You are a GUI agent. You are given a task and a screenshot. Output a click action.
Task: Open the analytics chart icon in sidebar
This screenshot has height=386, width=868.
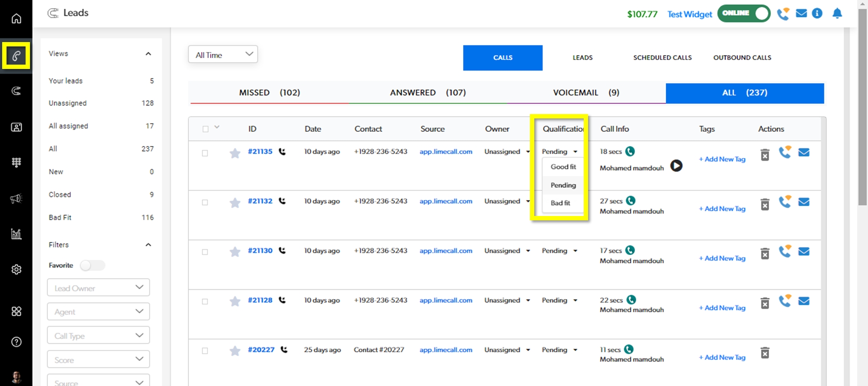(x=16, y=234)
